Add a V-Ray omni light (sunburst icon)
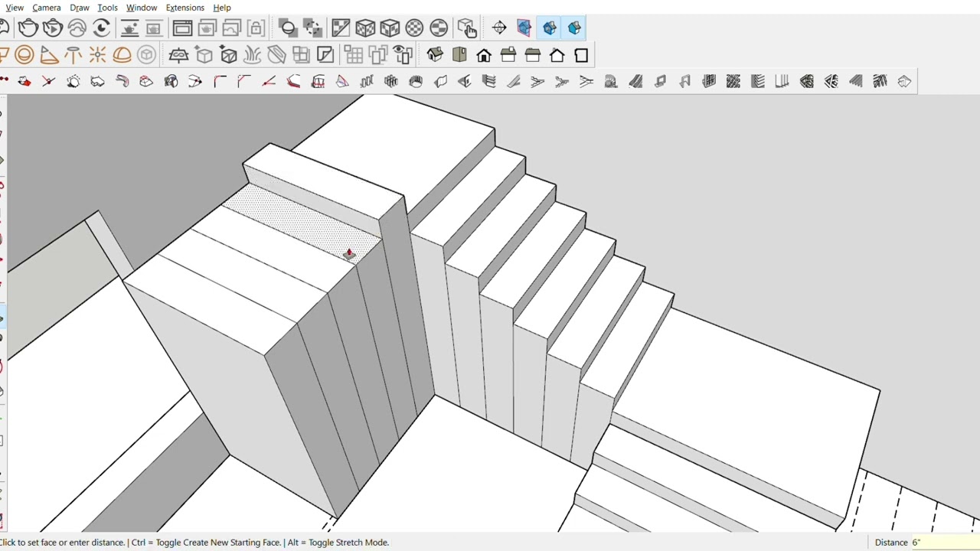The height and width of the screenshot is (551, 980). point(97,55)
